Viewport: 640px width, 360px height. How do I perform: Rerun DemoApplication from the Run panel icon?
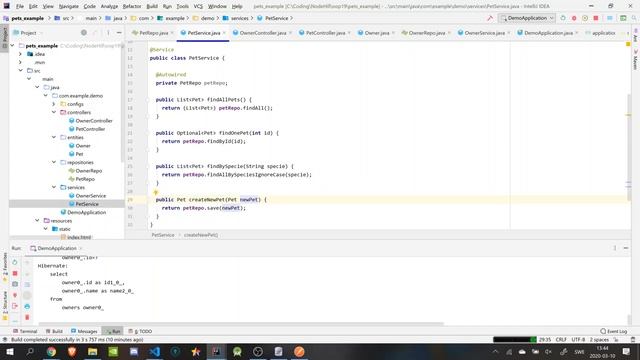(x=15, y=262)
